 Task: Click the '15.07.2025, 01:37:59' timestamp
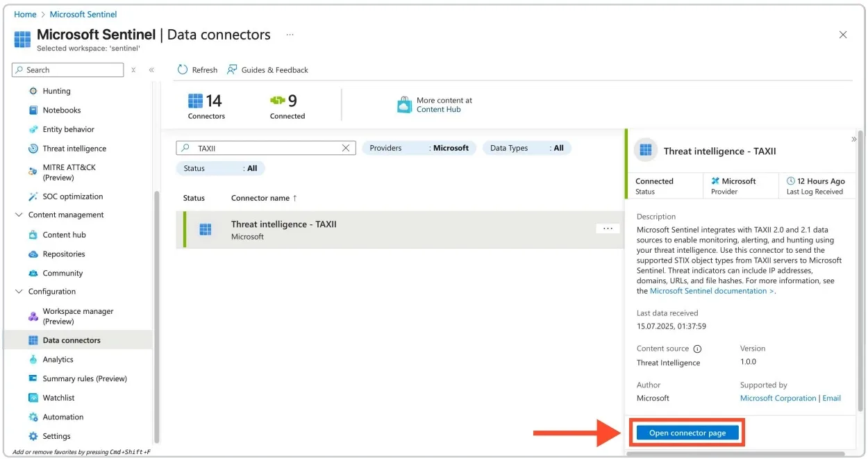(671, 326)
